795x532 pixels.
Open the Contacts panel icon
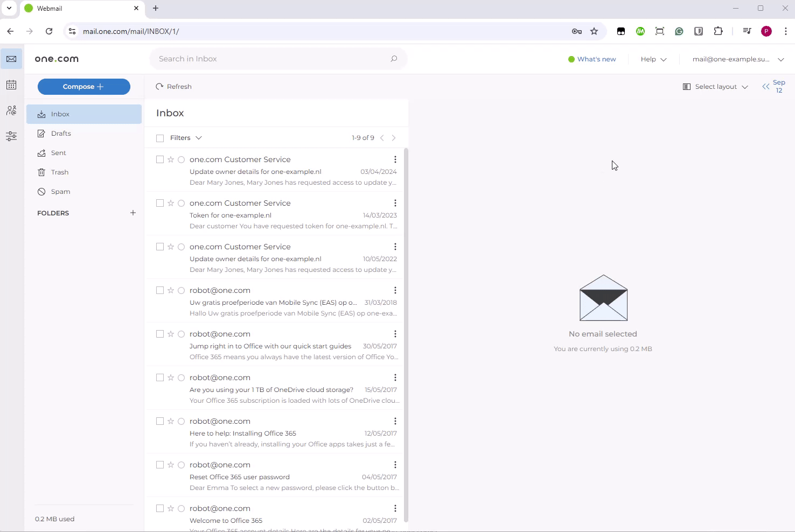coord(11,110)
